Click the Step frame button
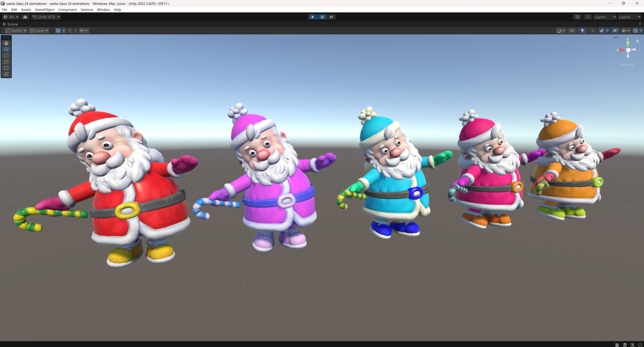The height and width of the screenshot is (347, 644). tap(332, 17)
